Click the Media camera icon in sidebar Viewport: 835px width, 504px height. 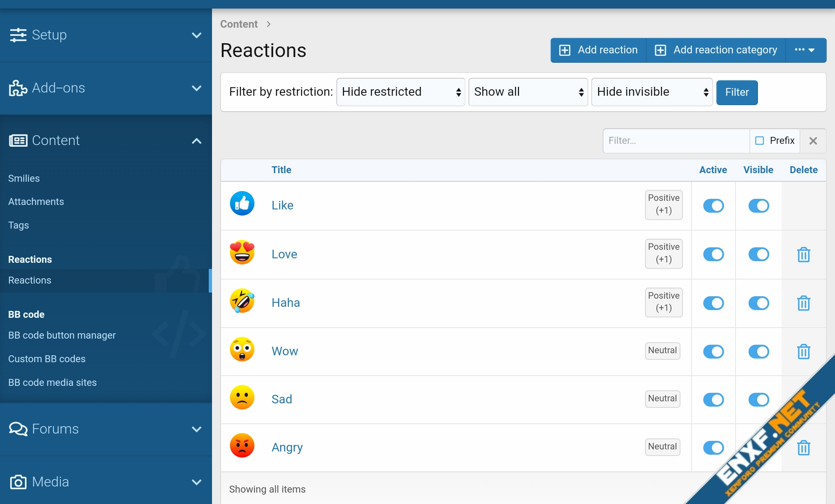[18, 482]
